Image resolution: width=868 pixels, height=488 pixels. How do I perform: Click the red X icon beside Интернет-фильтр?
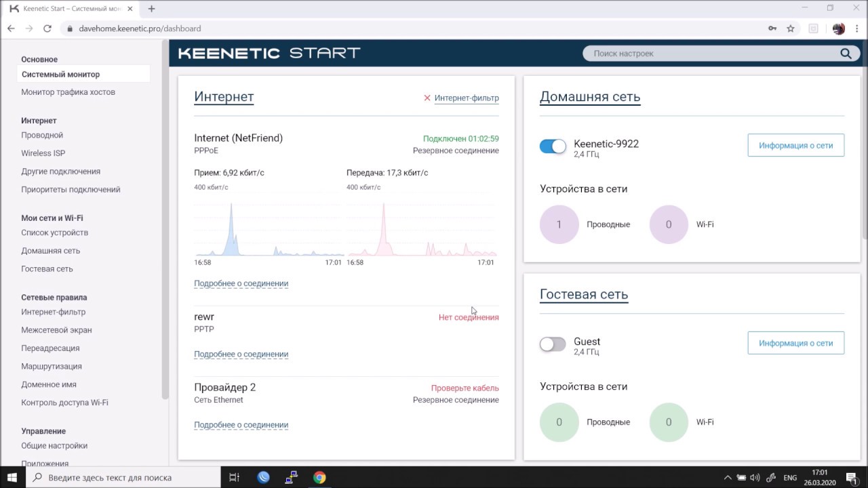click(x=427, y=98)
